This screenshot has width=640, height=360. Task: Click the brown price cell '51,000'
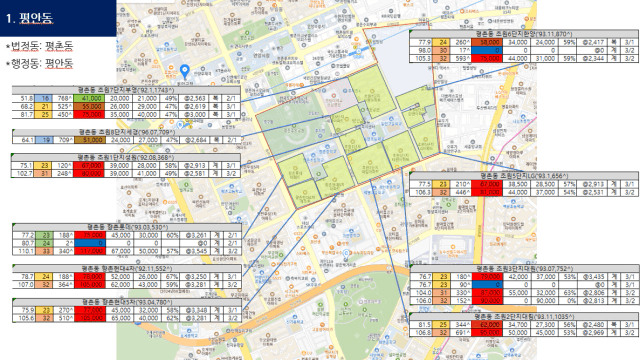point(89,140)
